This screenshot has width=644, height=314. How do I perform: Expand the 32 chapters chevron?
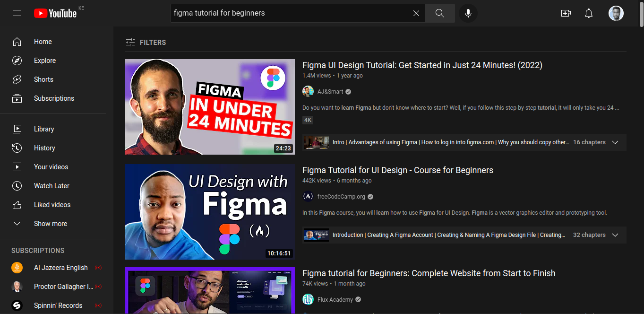(615, 235)
